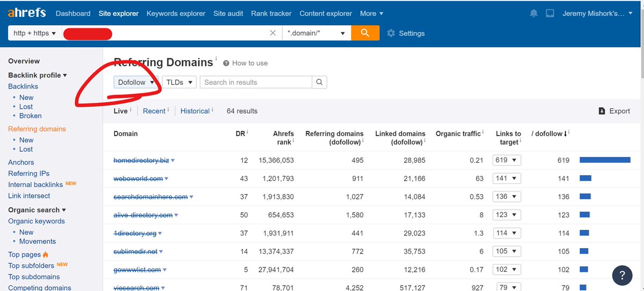644x291 pixels.
Task: Click the fire icon next to Top pages
Action: tap(46, 255)
